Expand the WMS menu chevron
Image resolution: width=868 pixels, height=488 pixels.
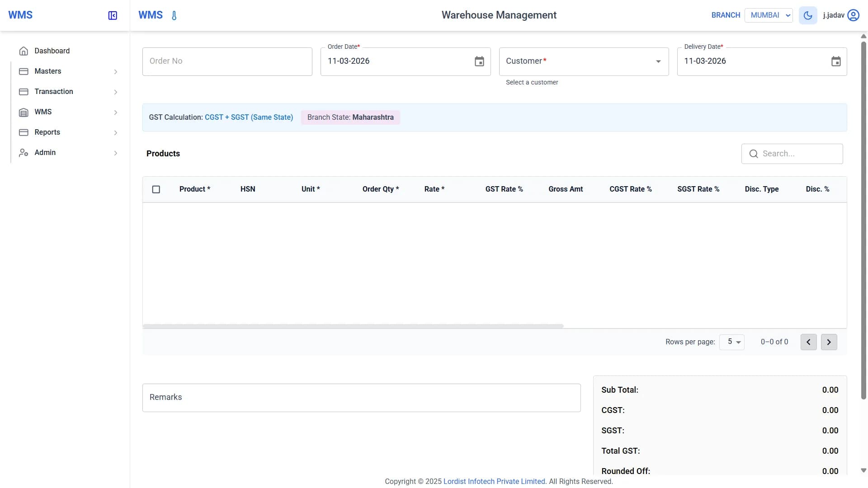116,113
